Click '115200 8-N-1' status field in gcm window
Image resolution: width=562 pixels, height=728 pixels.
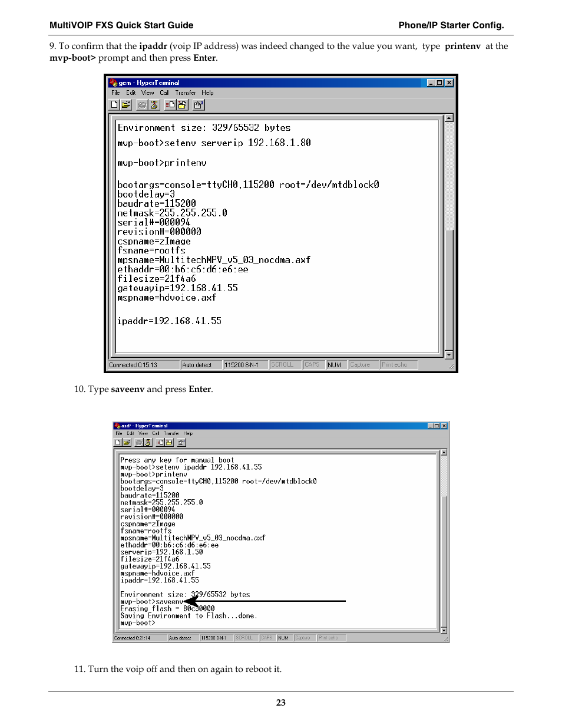click(246, 365)
